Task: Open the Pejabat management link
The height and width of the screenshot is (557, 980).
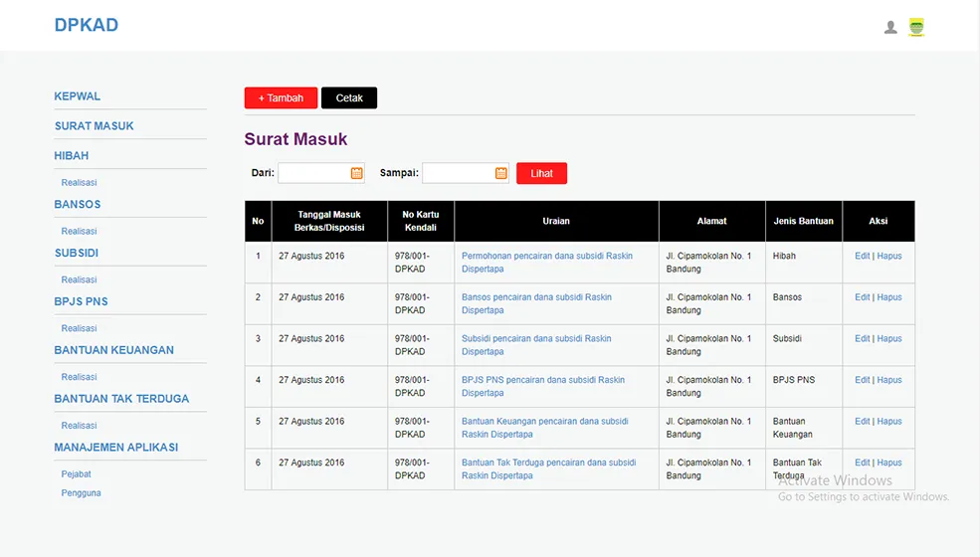Action: [x=77, y=473]
